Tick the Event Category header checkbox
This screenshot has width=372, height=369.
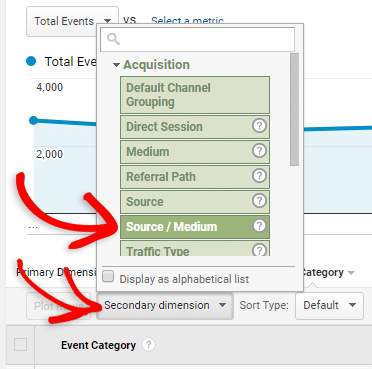click(x=21, y=345)
